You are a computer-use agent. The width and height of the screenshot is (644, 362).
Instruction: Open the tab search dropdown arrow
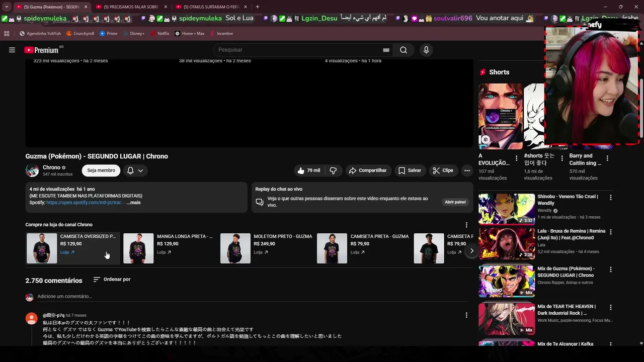pos(7,7)
